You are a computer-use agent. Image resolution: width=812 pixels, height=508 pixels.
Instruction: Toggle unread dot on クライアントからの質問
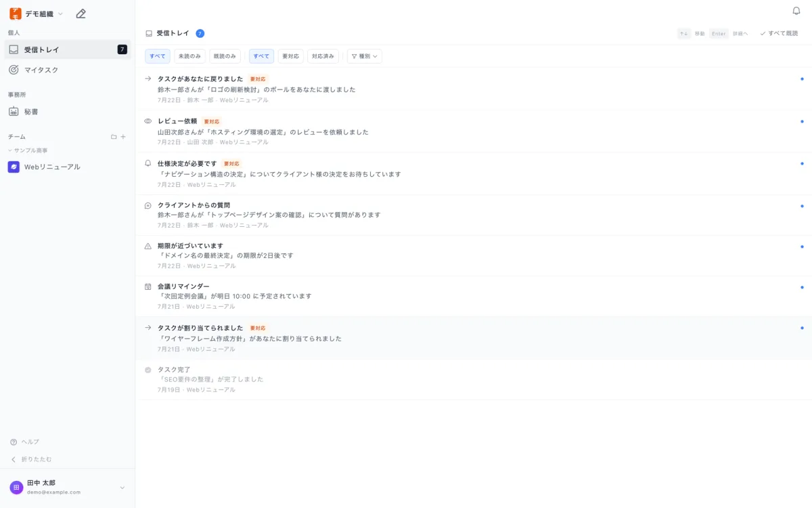[x=802, y=206]
